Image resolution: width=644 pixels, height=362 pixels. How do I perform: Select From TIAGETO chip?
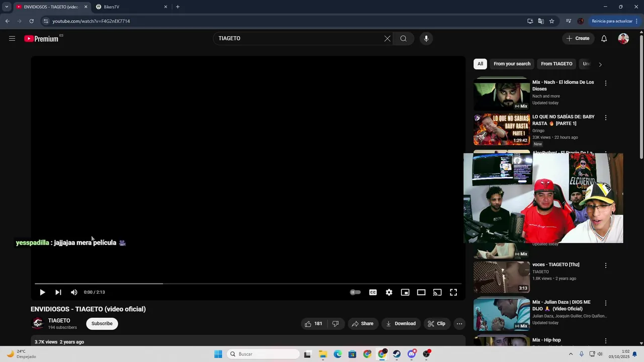(x=556, y=64)
